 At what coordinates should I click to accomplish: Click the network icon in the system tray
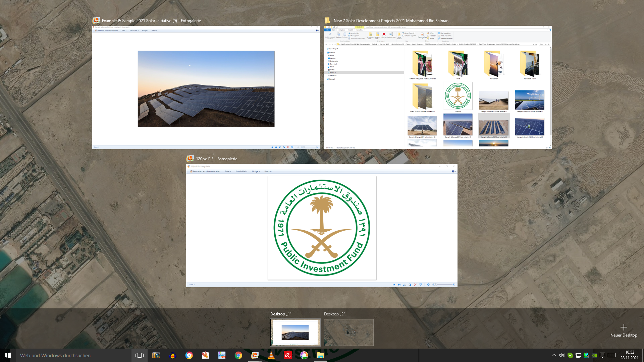(578, 355)
